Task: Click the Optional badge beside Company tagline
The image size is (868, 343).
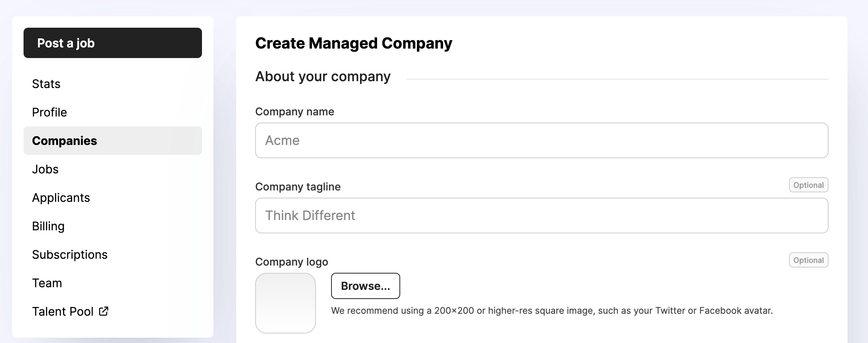Action: [808, 185]
